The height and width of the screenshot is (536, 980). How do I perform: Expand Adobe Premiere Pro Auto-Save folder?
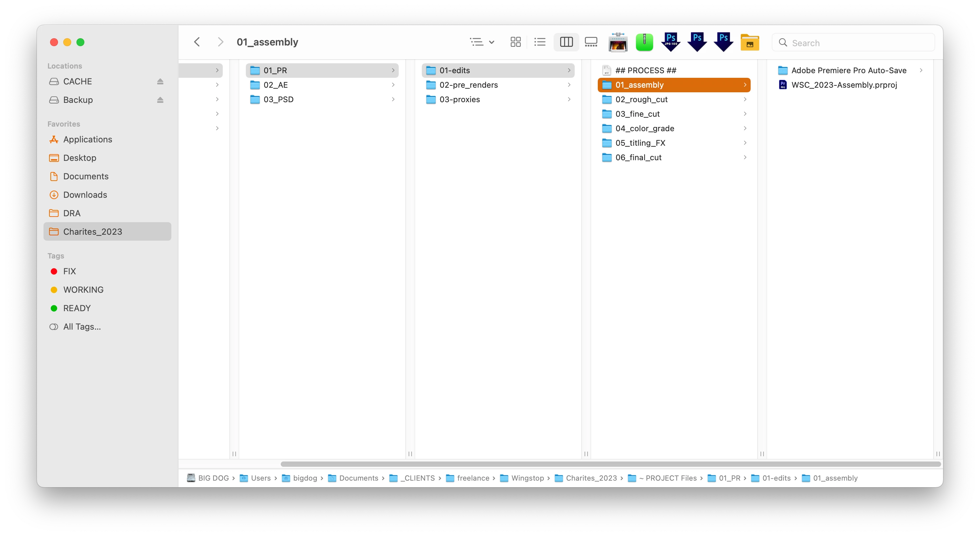click(921, 71)
